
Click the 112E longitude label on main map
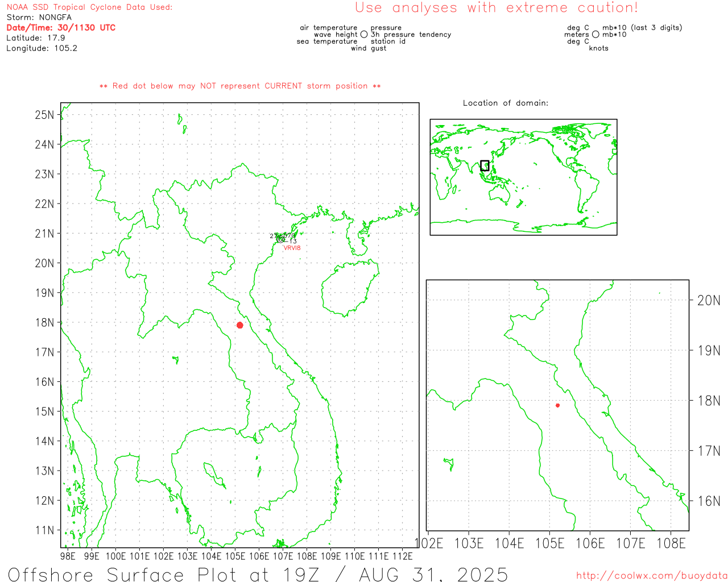pos(403,556)
